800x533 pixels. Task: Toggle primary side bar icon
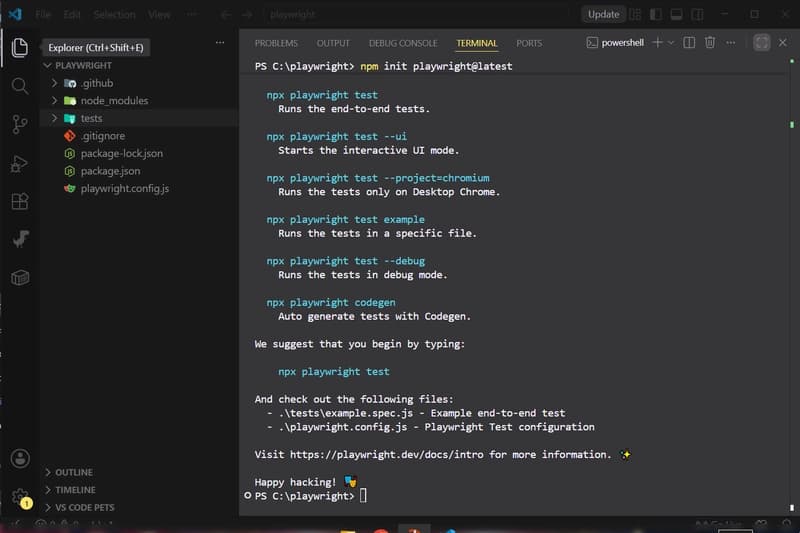tap(656, 14)
